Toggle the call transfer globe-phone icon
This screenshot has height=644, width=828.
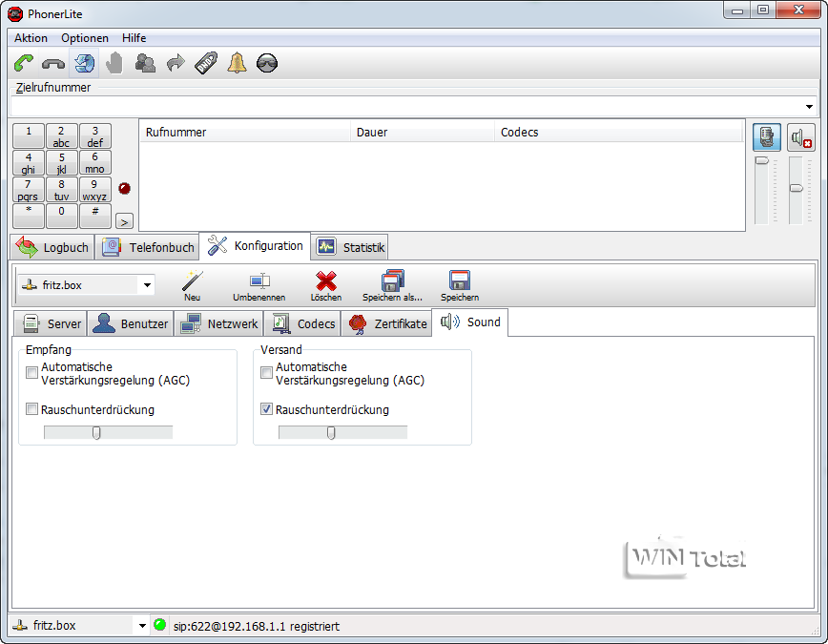(85, 63)
